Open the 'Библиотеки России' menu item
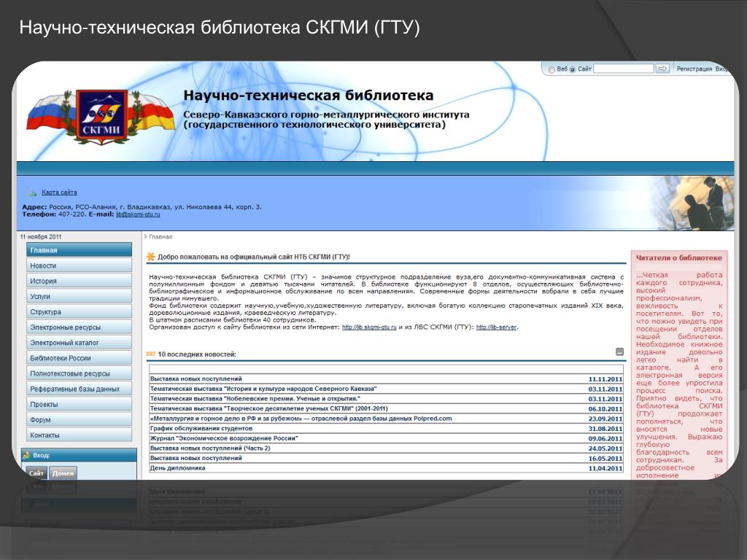The height and width of the screenshot is (560, 747). tap(79, 357)
